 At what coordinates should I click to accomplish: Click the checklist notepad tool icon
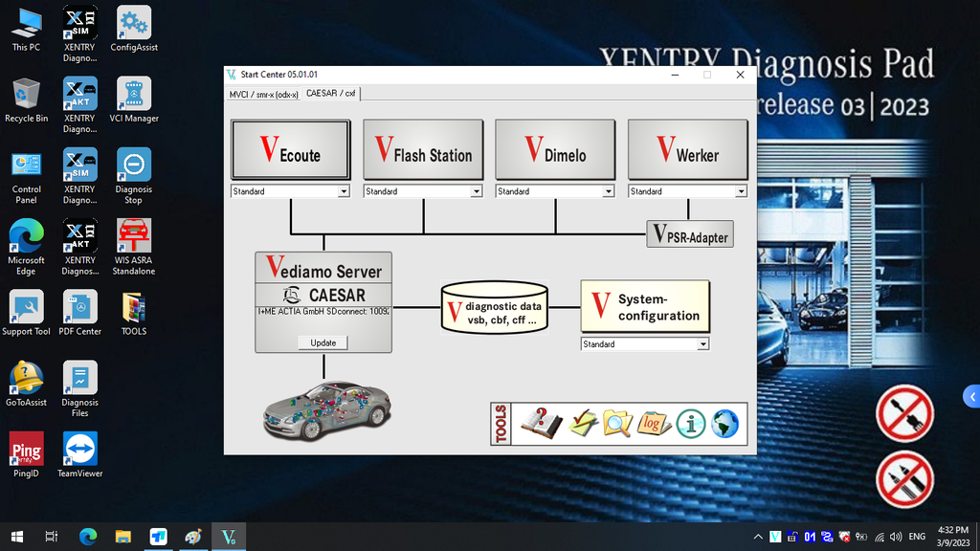[x=583, y=423]
